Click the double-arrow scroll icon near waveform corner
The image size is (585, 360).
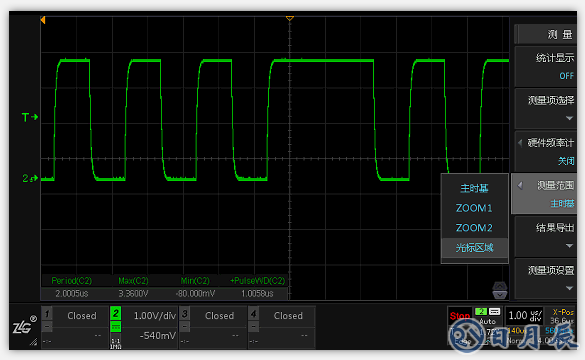point(500,291)
